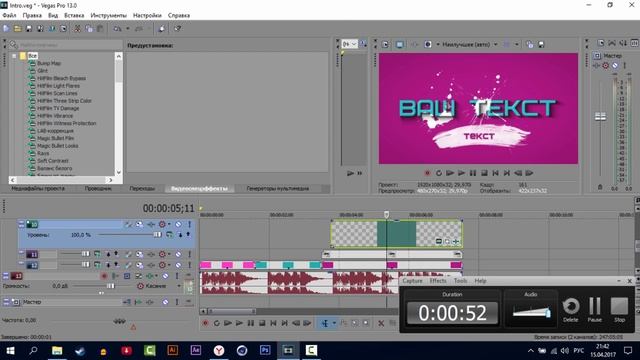Arm audio track 13 for record
Image resolution: width=640 pixels, height=360 pixels.
coord(104,276)
